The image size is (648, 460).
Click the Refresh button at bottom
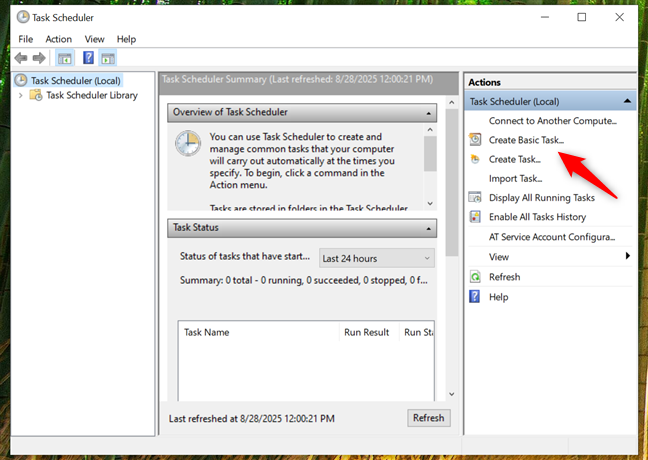click(429, 418)
